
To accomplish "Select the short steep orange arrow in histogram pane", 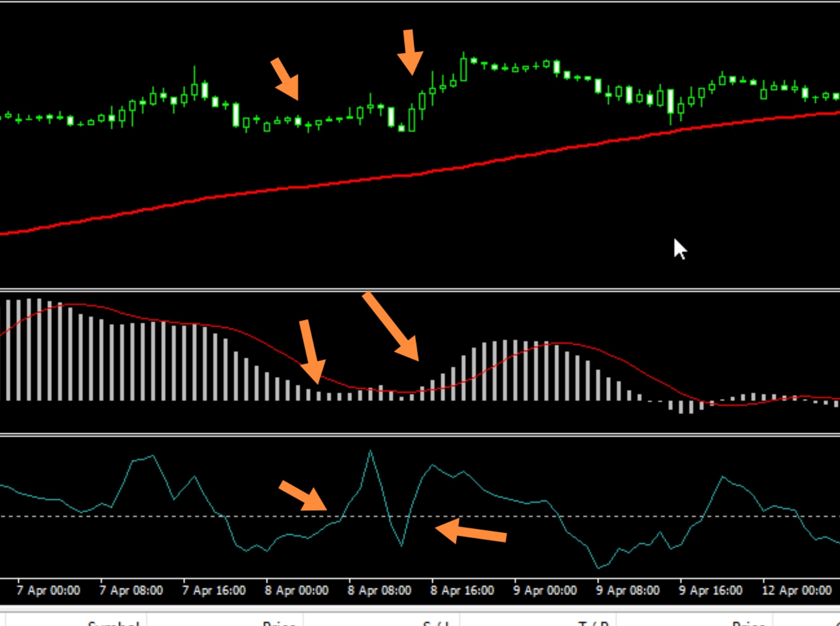I will click(311, 351).
